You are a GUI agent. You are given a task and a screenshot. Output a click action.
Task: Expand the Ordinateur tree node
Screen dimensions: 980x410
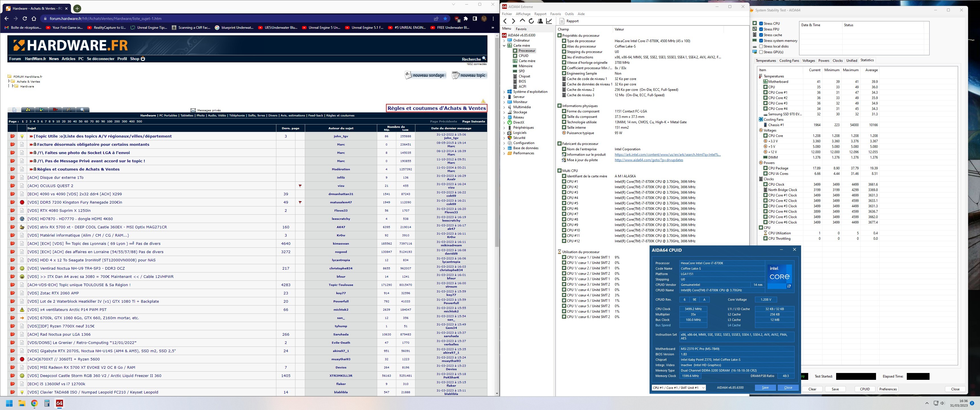click(x=505, y=40)
